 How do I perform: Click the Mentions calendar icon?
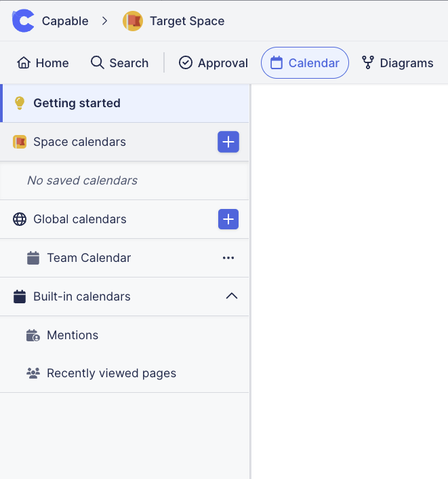coord(33,335)
